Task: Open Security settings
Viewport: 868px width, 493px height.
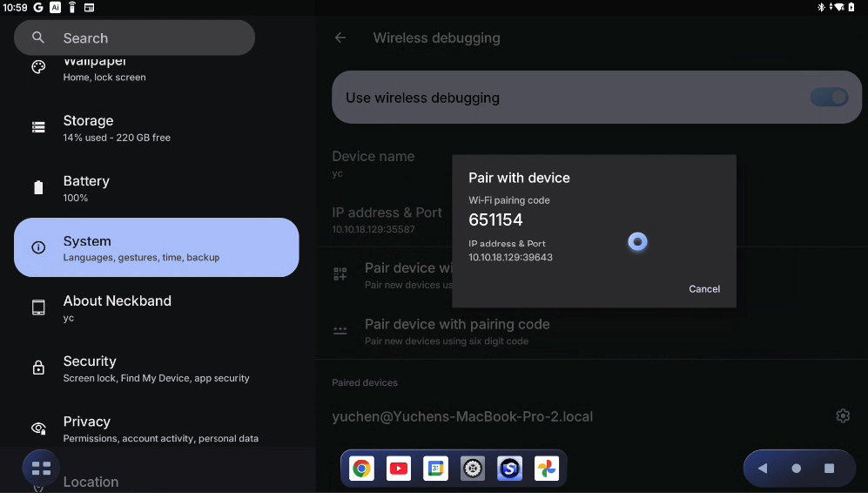Action: [x=157, y=368]
